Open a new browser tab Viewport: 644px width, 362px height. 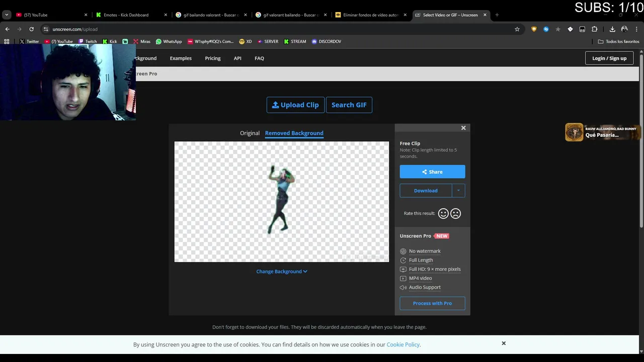click(497, 15)
